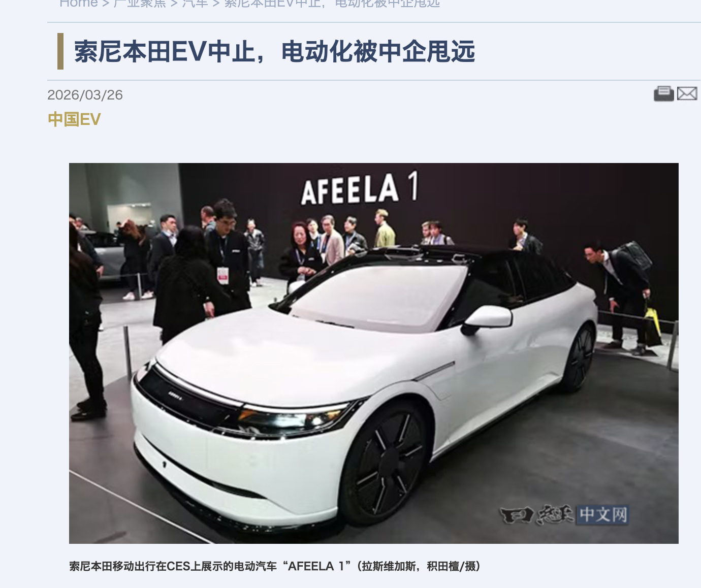Click the printer icon to print article
Viewport: 701px width, 588px height.
(x=663, y=94)
